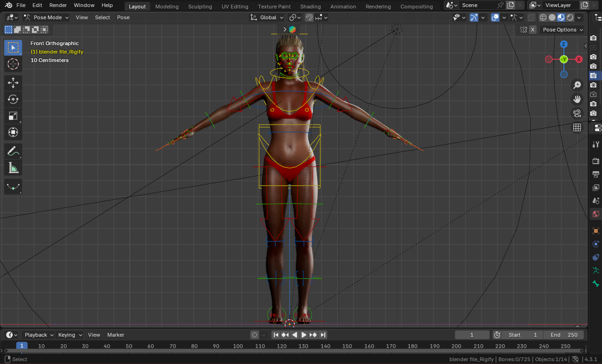The width and height of the screenshot is (602, 364).
Task: Open the Tool properties tab
Action: click(x=596, y=145)
